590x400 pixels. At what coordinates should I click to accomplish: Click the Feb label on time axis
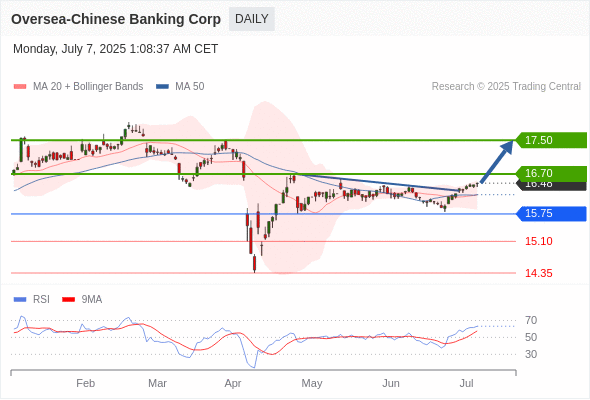(x=85, y=383)
